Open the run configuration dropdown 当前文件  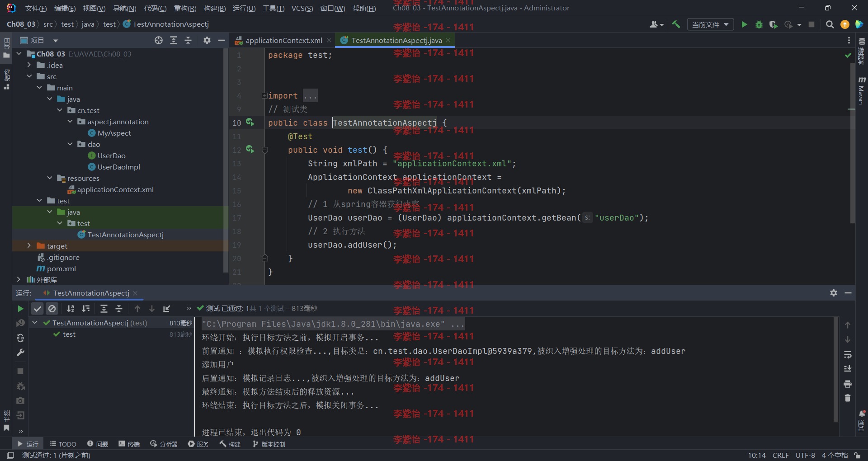point(710,24)
